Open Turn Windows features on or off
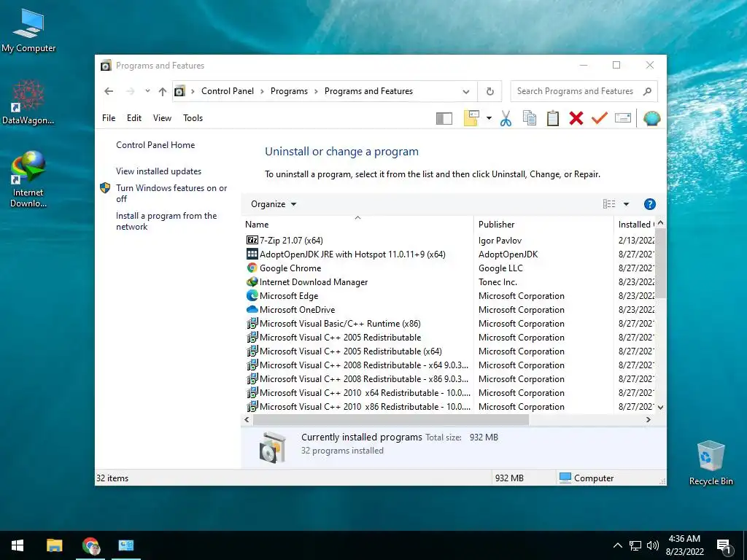This screenshot has height=560, width=747. [x=171, y=192]
